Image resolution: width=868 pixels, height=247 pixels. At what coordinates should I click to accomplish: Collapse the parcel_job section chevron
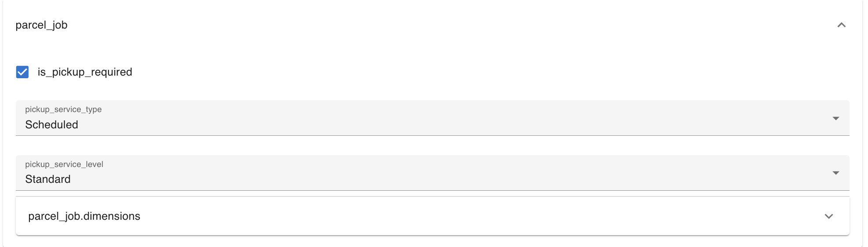coord(841,25)
